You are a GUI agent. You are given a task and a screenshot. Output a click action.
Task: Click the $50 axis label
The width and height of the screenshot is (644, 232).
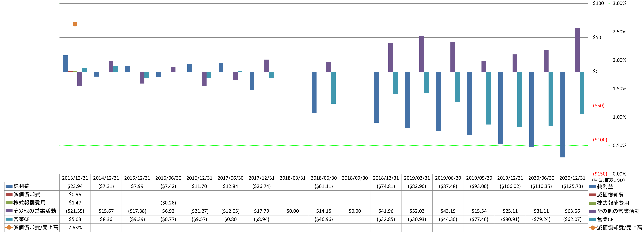tap(597, 37)
